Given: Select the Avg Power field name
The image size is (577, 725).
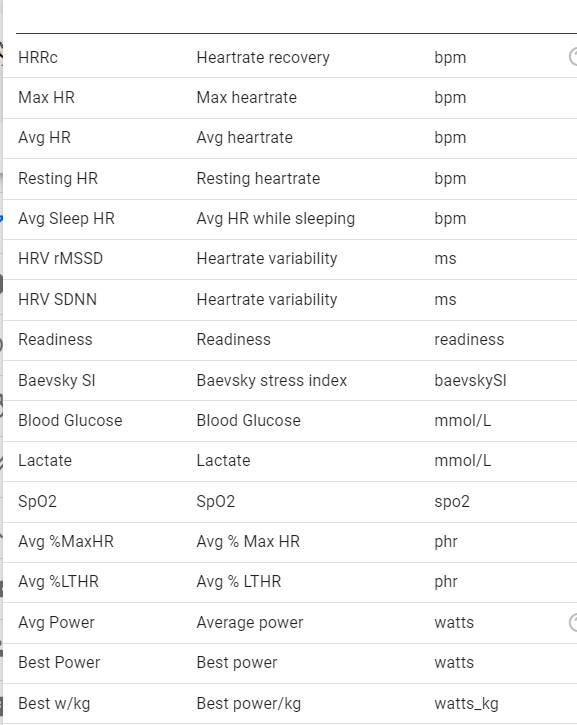Looking at the screenshot, I should (56, 622).
